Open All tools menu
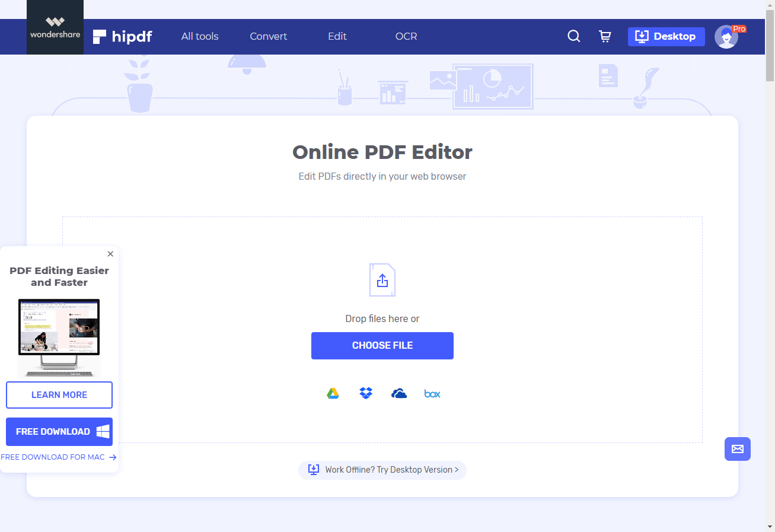This screenshot has width=775, height=532. click(200, 36)
